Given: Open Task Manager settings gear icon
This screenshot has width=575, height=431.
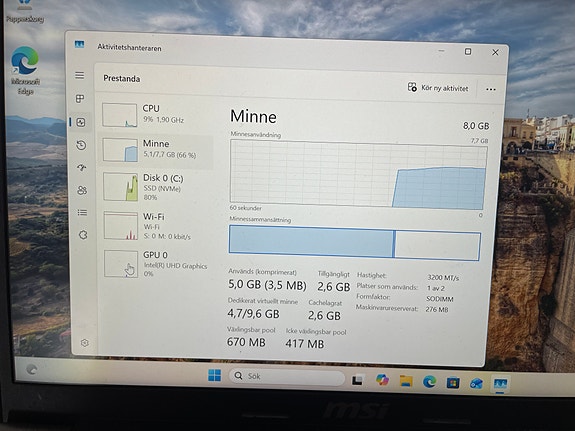Looking at the screenshot, I should (85, 343).
